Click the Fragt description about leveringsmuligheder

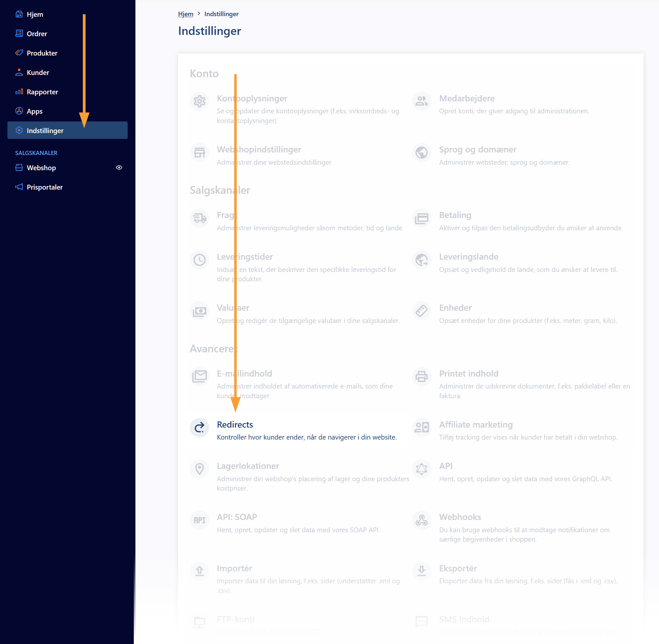click(x=310, y=228)
